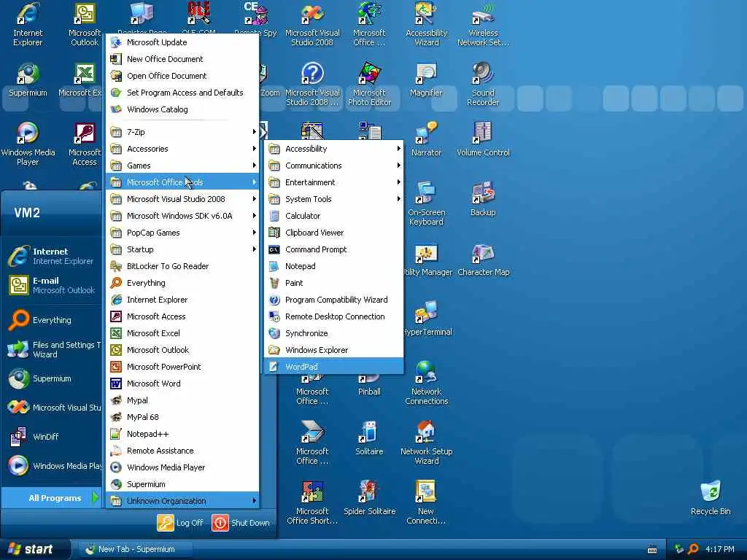
Task: Open the Magnifier desktop icon
Action: coord(426,80)
